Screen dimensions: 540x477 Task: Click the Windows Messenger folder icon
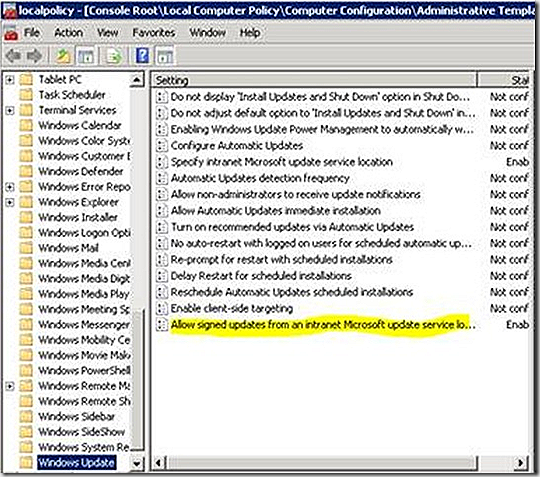tap(26, 324)
